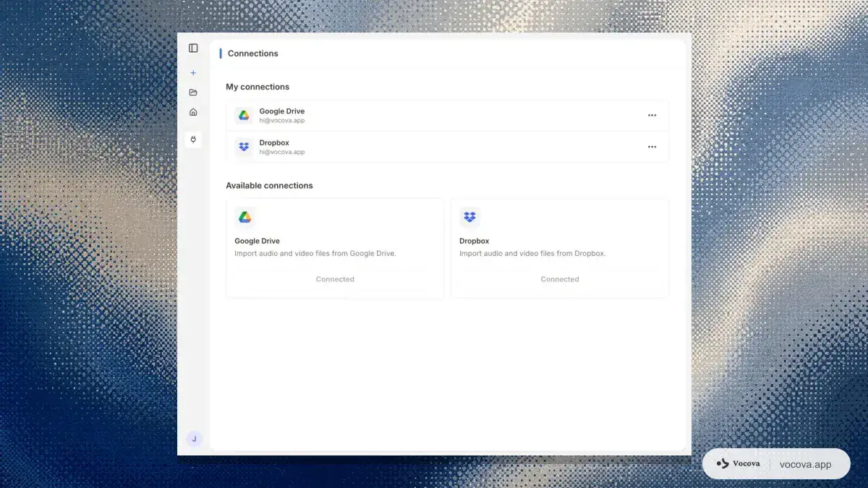Image resolution: width=868 pixels, height=488 pixels.
Task: Go to home icon in sidebar
Action: click(x=193, y=112)
